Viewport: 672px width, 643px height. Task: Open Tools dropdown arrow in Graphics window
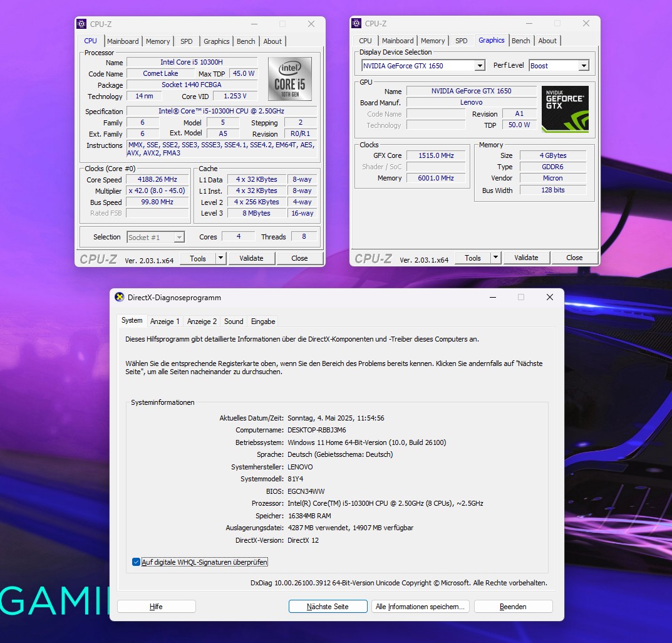coord(495,258)
